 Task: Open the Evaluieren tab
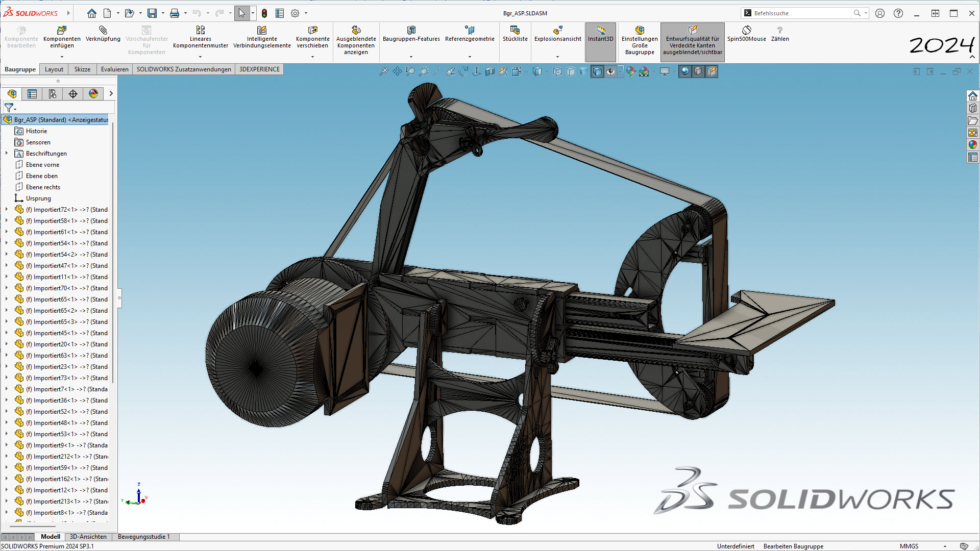click(115, 69)
